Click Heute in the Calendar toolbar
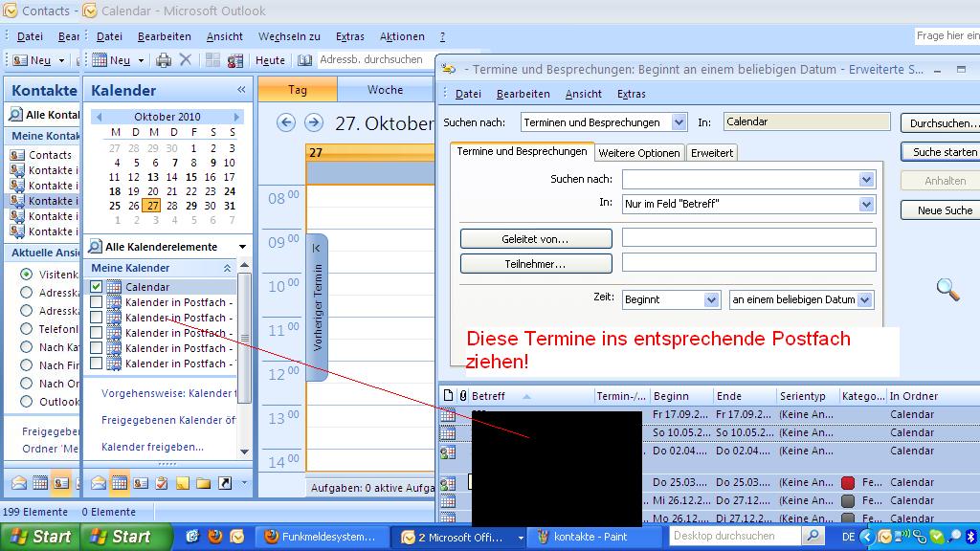Screen dimensions: 980x551 (270, 60)
